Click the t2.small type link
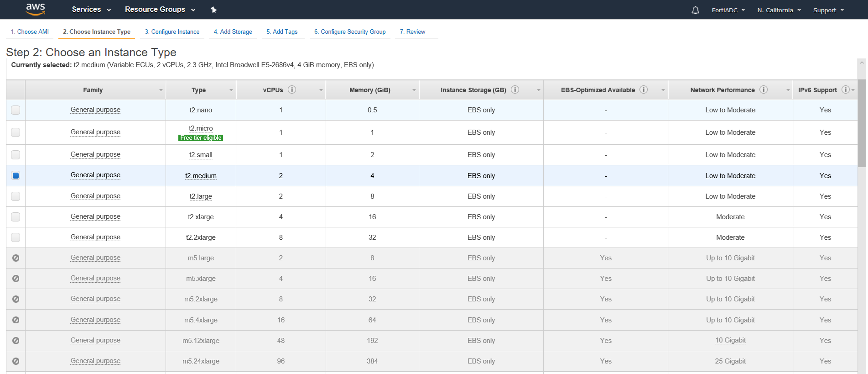 tap(201, 155)
